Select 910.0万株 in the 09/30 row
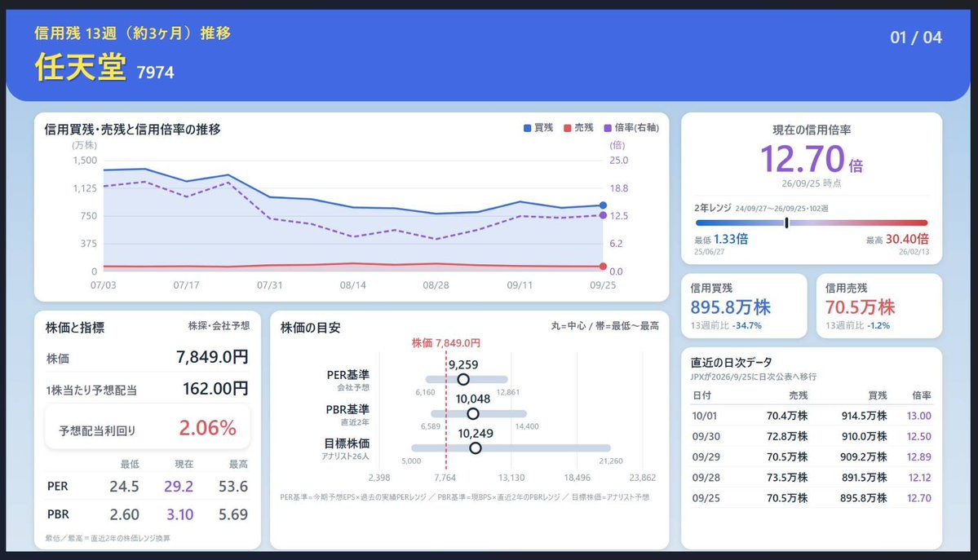The width and height of the screenshot is (978, 560). [863, 437]
